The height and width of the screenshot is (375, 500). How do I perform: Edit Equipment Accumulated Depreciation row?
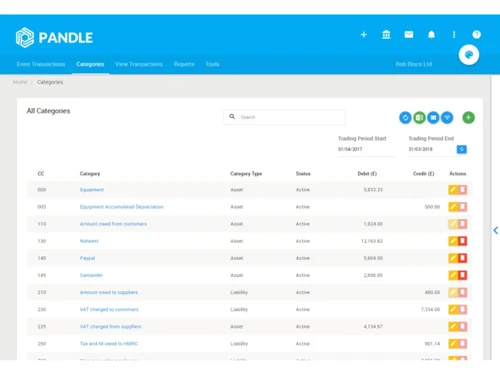click(x=453, y=207)
